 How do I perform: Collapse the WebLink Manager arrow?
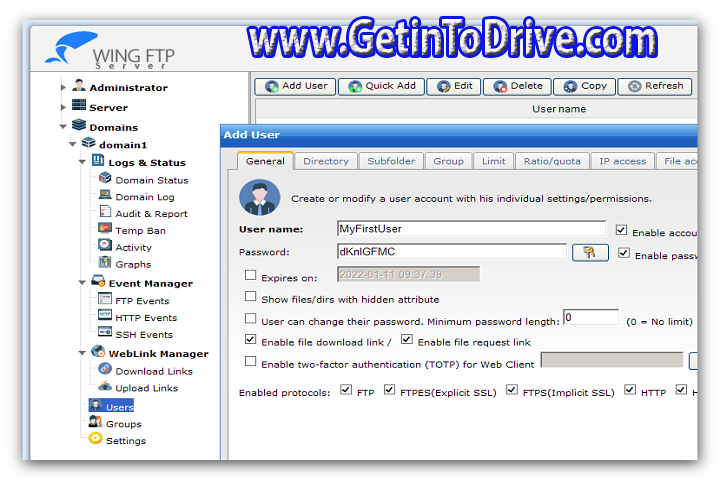click(82, 353)
